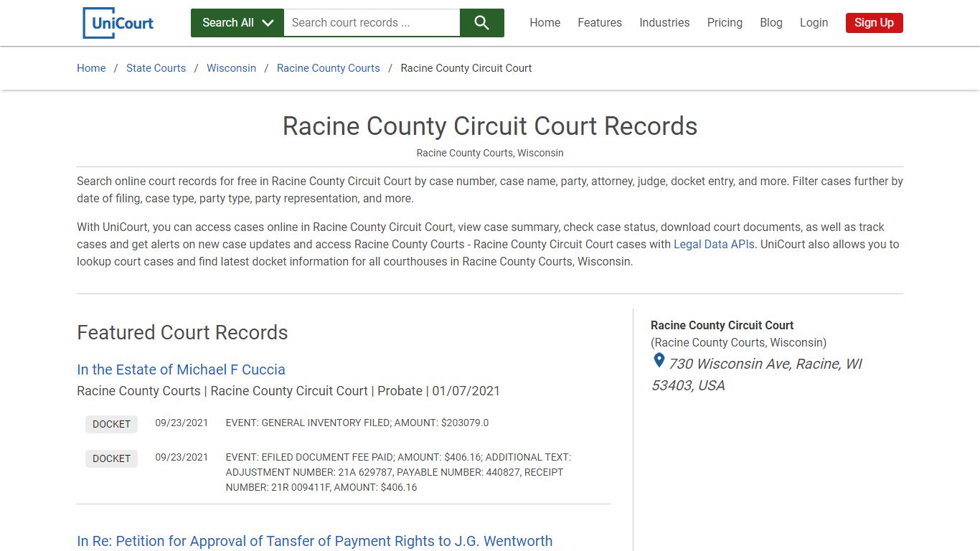
Task: Open In the Estate of Michael F Cuccia
Action: (181, 369)
